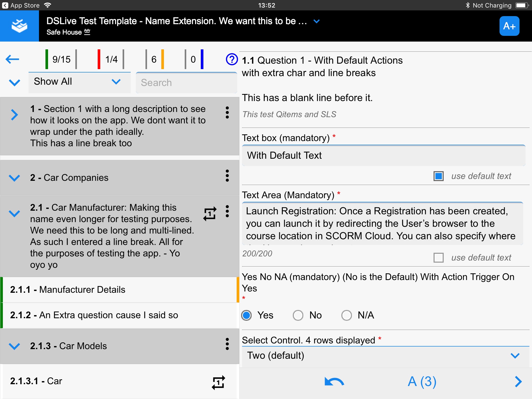Expand the template title dropdown chevron
Screen dimensions: 532x399
tap(316, 21)
